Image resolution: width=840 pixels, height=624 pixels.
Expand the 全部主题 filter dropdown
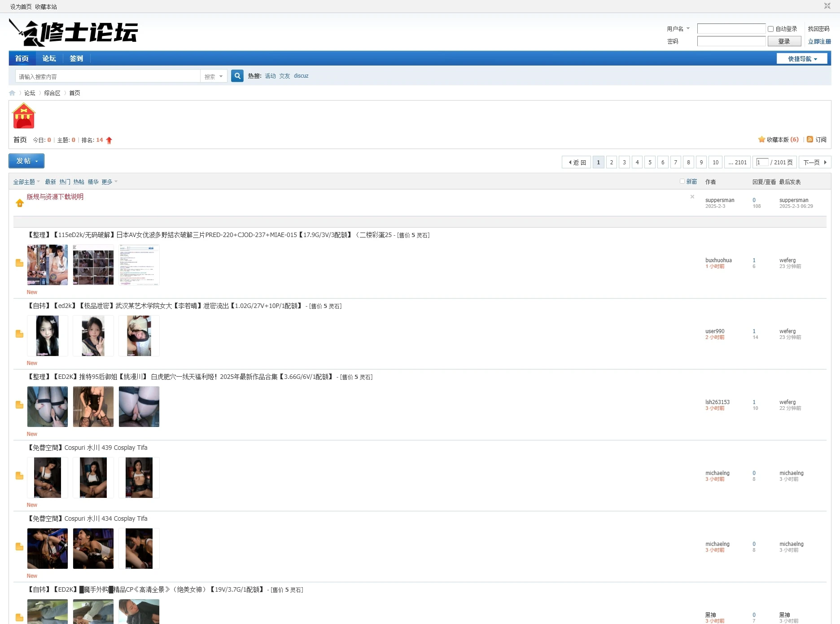[x=26, y=182]
